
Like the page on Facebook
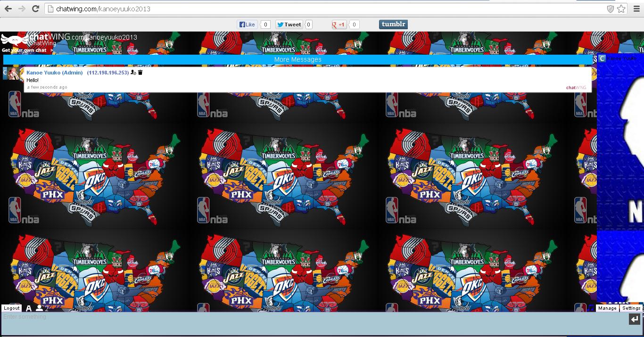[x=248, y=25]
